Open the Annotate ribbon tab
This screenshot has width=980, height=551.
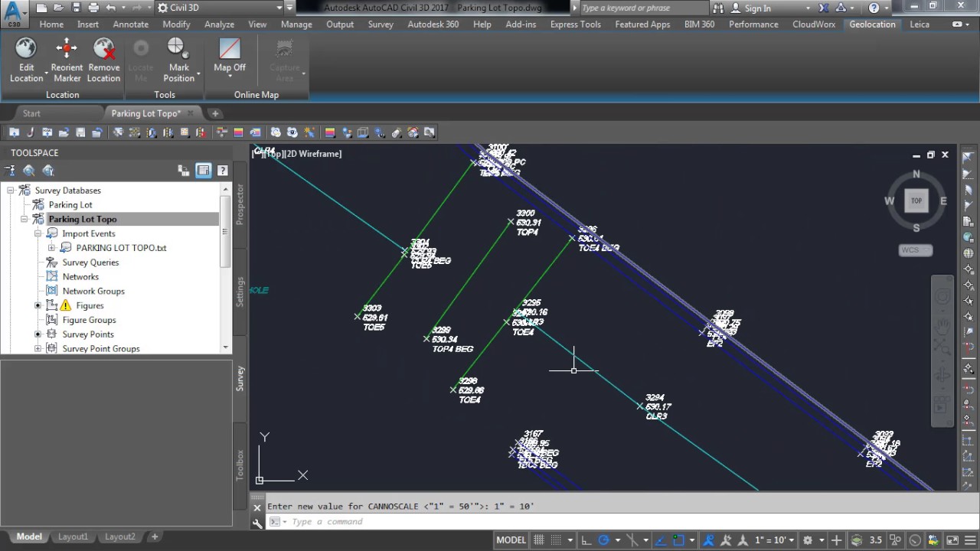pyautogui.click(x=131, y=24)
